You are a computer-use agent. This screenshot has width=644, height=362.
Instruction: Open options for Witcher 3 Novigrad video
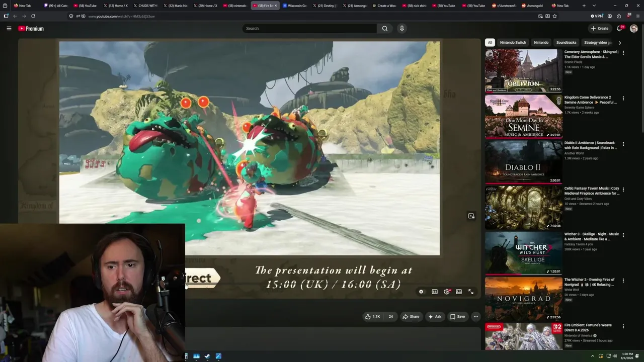tap(623, 281)
